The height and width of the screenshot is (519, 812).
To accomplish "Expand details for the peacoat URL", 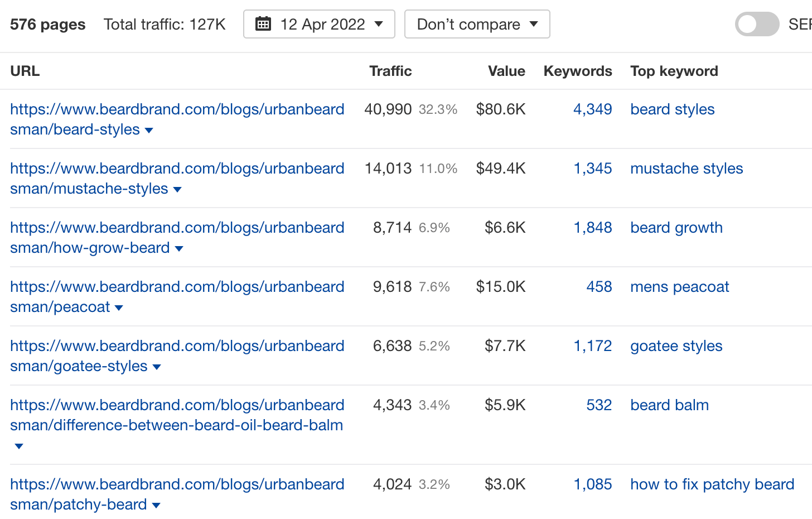I will 118,307.
